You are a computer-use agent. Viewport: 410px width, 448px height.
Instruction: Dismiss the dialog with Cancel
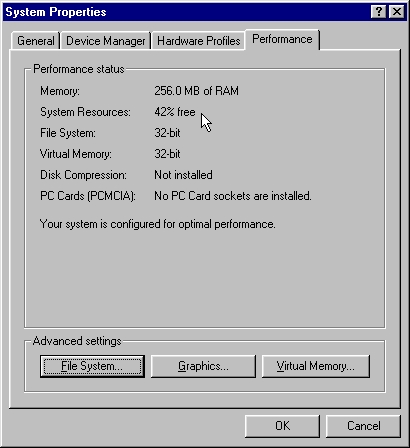coord(363,426)
